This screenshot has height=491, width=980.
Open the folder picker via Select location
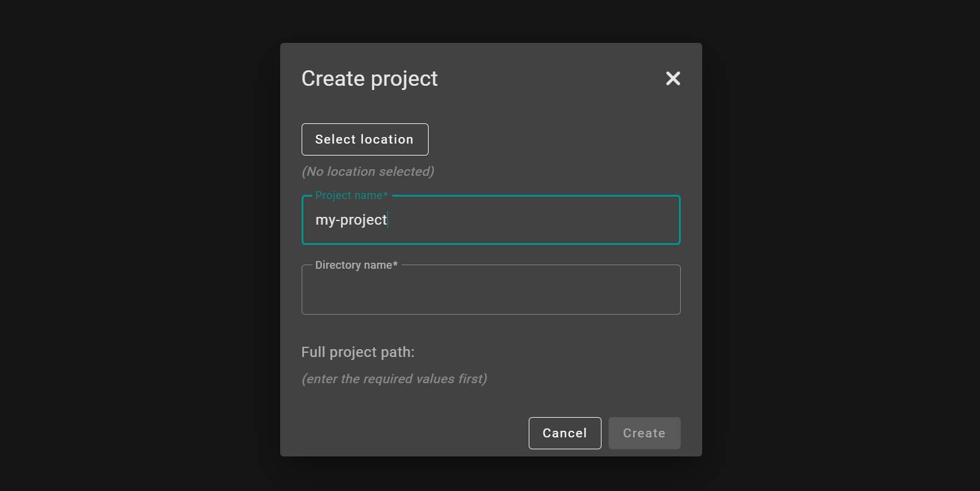365,139
